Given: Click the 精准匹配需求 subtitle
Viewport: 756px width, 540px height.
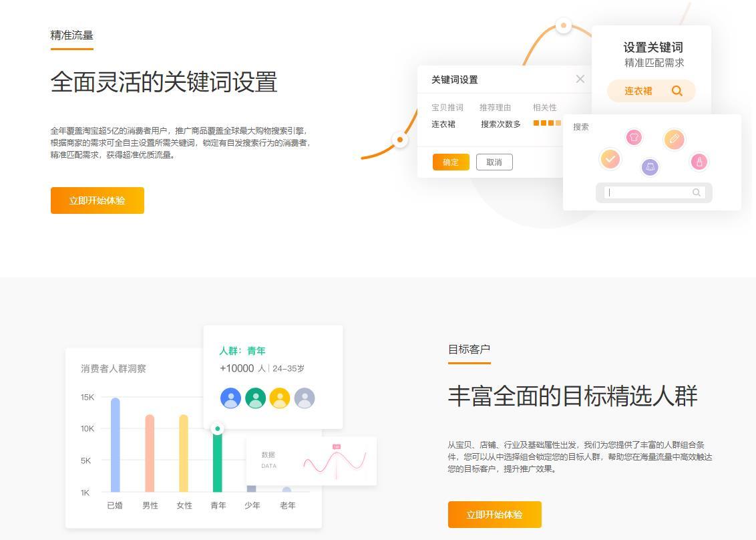Looking at the screenshot, I should pyautogui.click(x=654, y=63).
